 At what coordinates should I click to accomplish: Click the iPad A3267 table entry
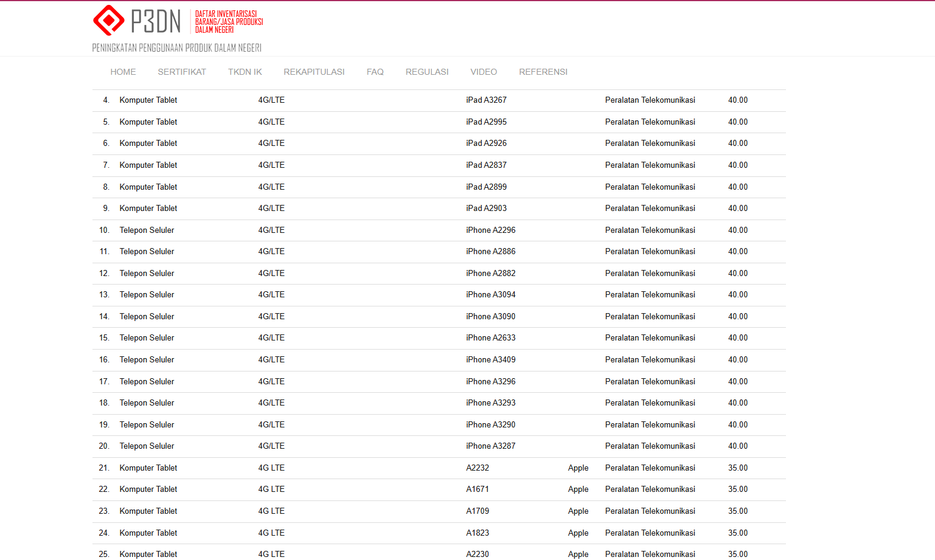486,100
